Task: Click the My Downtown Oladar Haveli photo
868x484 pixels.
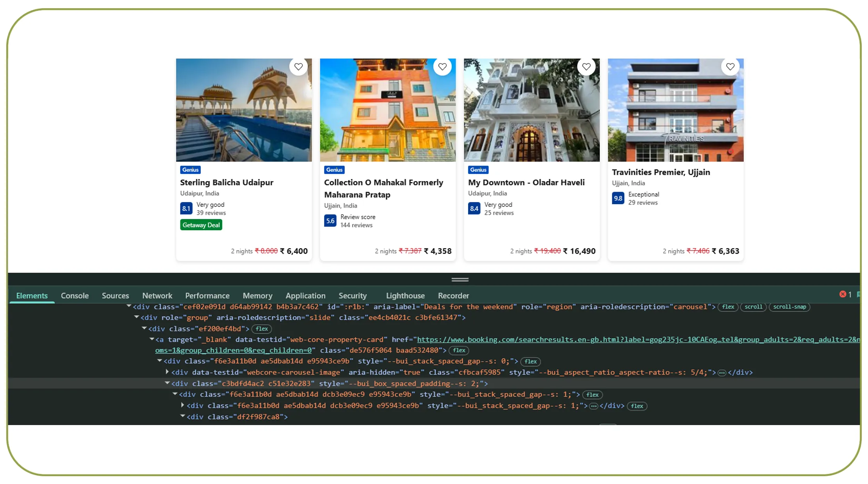Action: click(531, 110)
